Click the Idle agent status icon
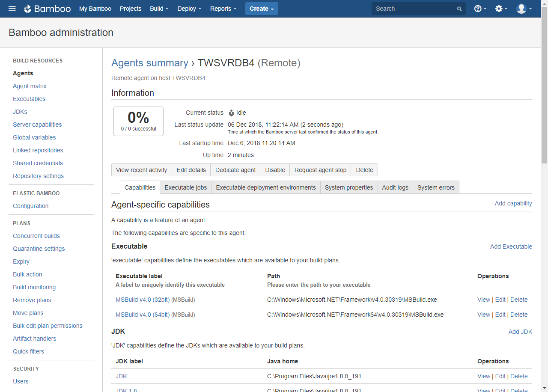 231,113
